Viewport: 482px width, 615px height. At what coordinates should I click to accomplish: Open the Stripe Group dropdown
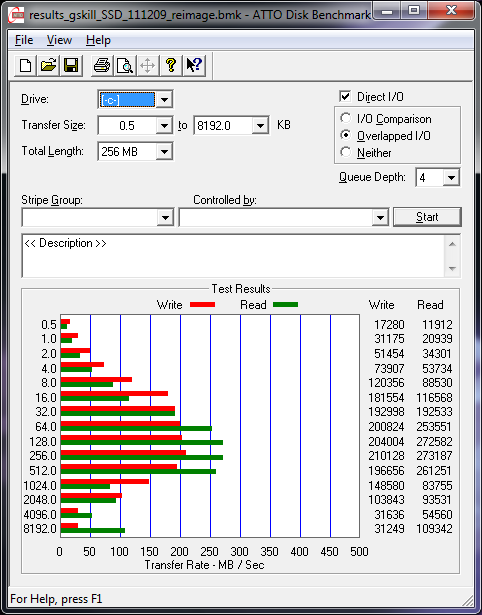click(97, 217)
